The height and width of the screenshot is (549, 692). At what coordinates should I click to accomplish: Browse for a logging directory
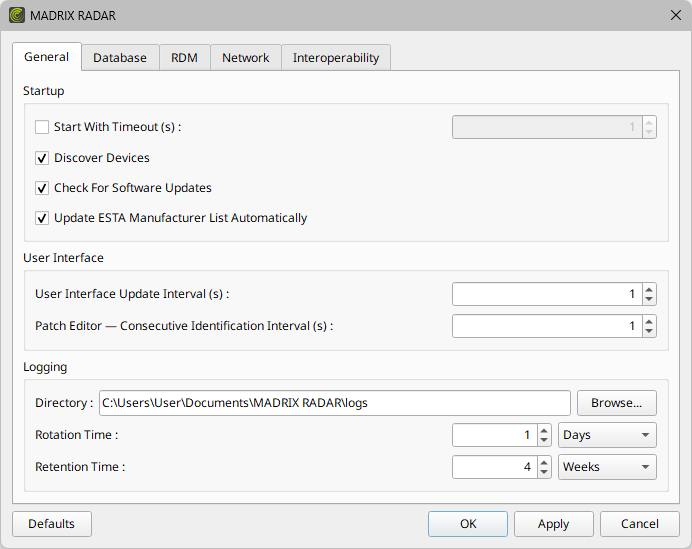pyautogui.click(x=617, y=403)
